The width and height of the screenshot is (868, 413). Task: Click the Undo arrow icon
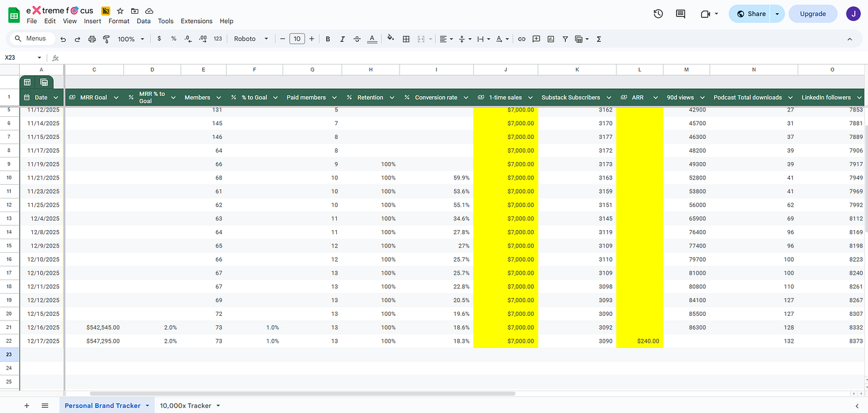click(63, 39)
